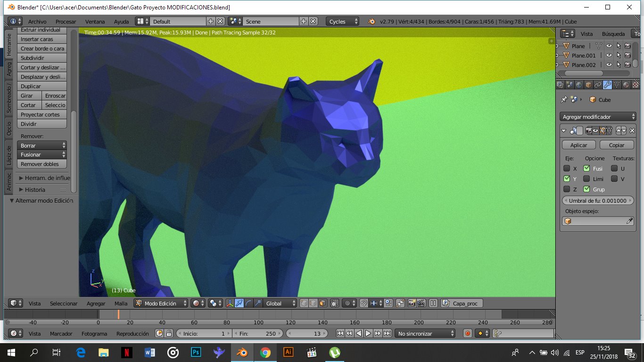
Task: Click the record keyframe button in timeline
Action: pos(467,333)
